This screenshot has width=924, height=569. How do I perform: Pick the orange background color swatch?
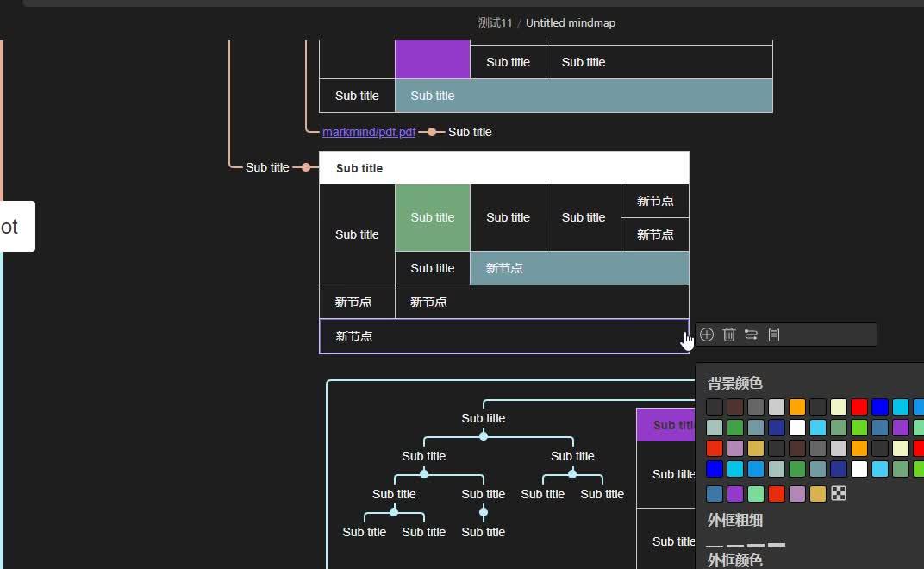pyautogui.click(x=797, y=407)
